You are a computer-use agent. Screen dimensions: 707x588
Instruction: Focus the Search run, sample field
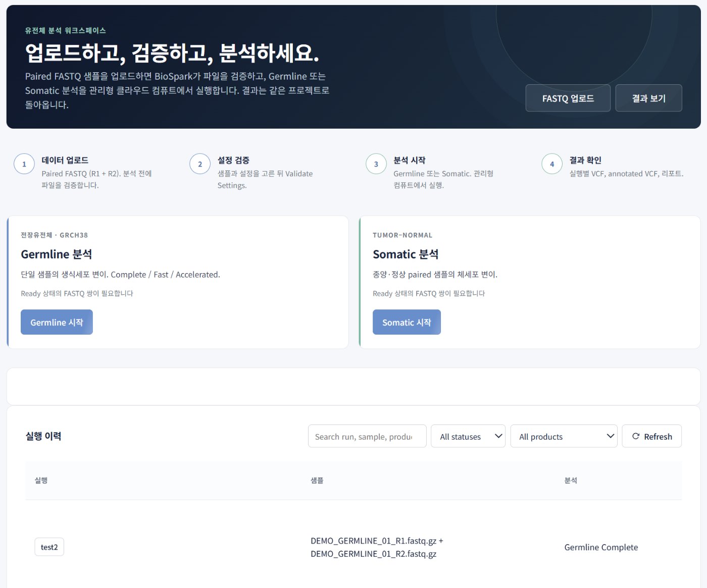click(x=367, y=436)
